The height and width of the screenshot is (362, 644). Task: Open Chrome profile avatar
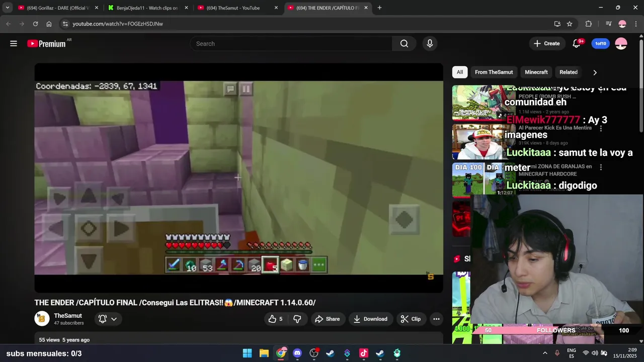pyautogui.click(x=622, y=24)
